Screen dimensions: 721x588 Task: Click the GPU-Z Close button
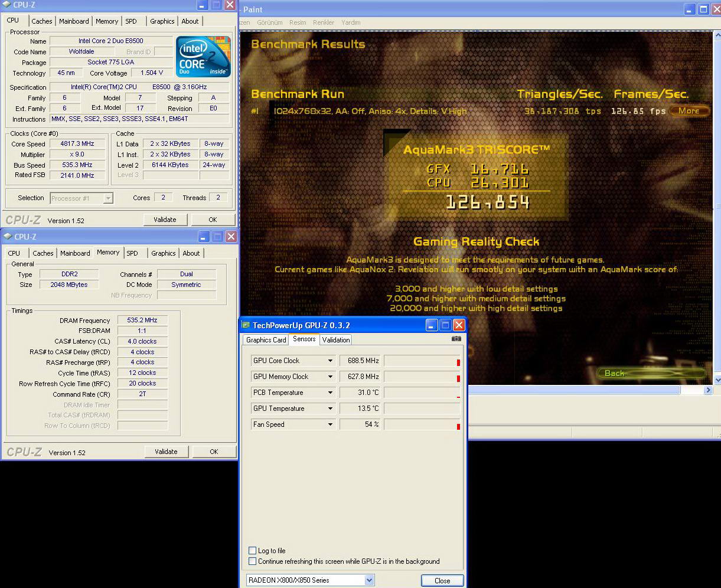click(442, 580)
